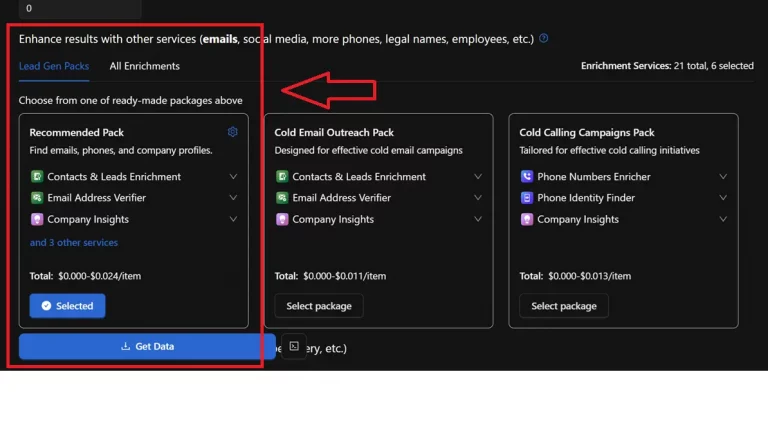Click Email Address Verifier icon in Cold Email Outreach Pack
This screenshot has height=430, width=768.
282,198
